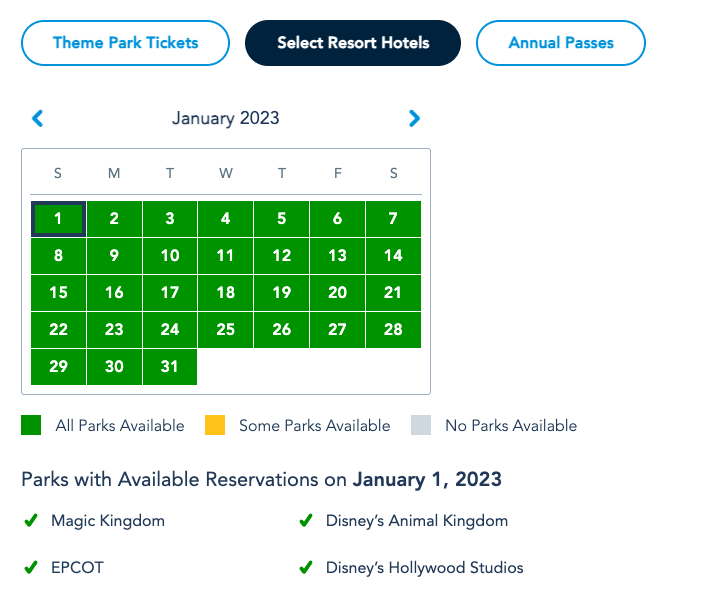Click the green checkmark beside Magic Kingdom
This screenshot has height=602, width=707.
[x=30, y=521]
